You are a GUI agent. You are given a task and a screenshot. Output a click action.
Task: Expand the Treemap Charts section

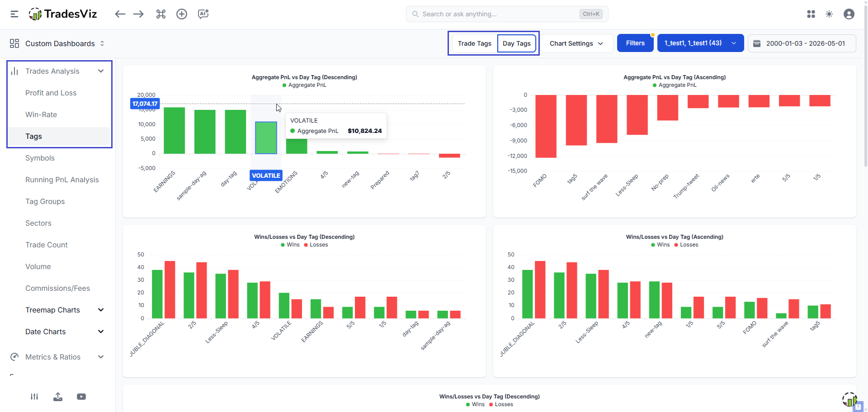(101, 310)
